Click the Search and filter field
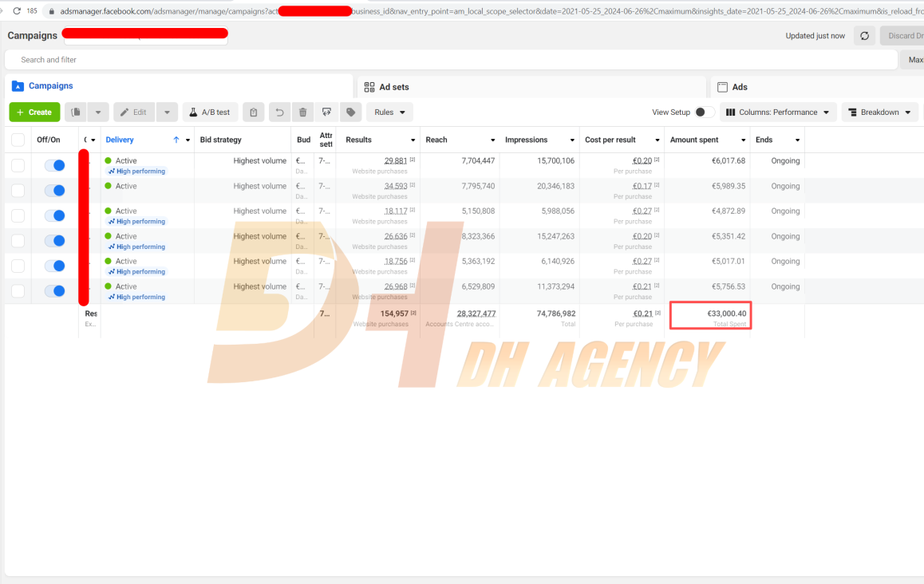The width and height of the screenshot is (924, 584). click(x=451, y=60)
